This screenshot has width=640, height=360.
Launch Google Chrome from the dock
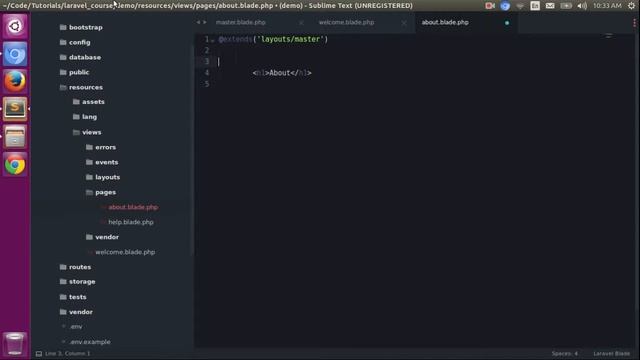15,164
